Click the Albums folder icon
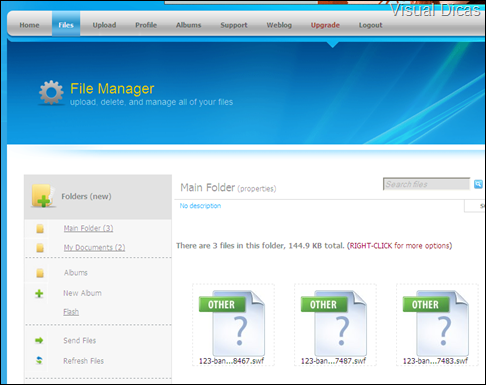The height and width of the screenshot is (385, 486). point(40,273)
